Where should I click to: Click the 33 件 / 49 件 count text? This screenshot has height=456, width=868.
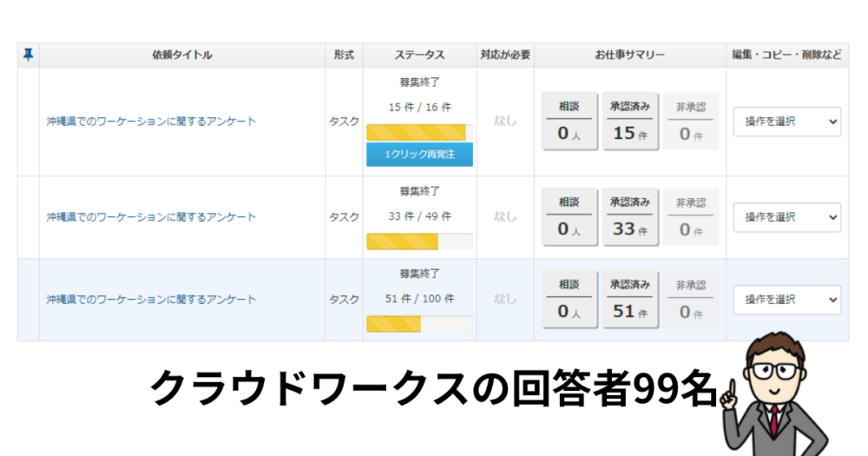pos(419,216)
